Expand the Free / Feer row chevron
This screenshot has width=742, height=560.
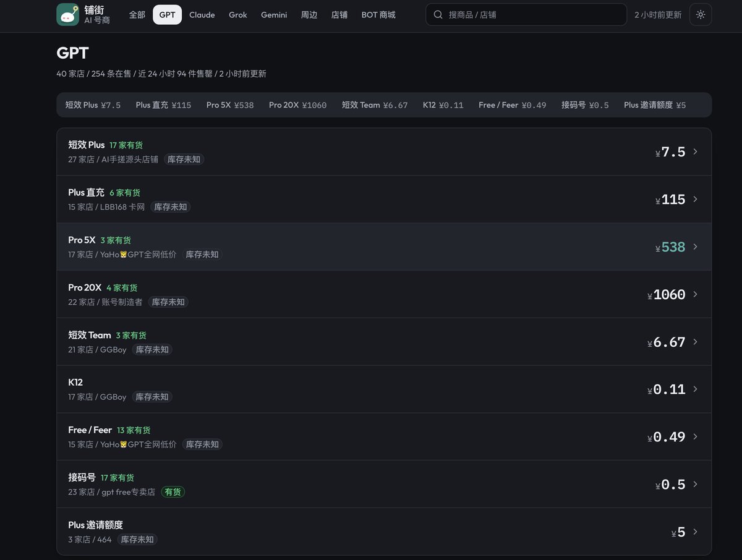coord(695,436)
